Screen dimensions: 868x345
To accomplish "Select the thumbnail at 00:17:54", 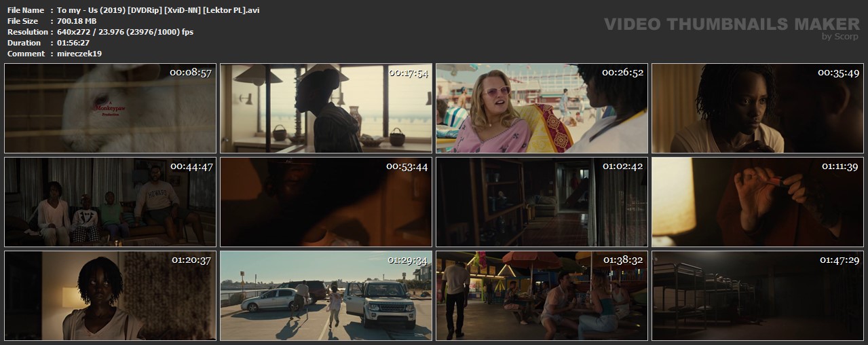I will pyautogui.click(x=326, y=108).
